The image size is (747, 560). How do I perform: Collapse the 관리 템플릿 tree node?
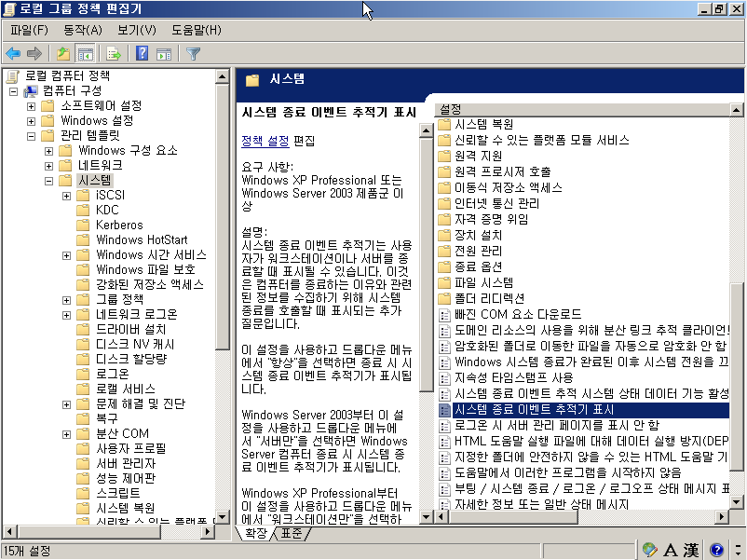[31, 136]
